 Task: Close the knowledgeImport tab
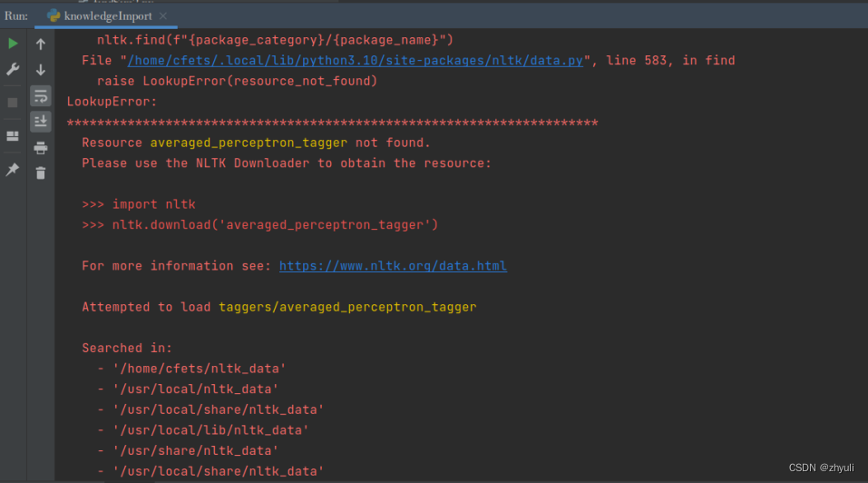tap(163, 16)
